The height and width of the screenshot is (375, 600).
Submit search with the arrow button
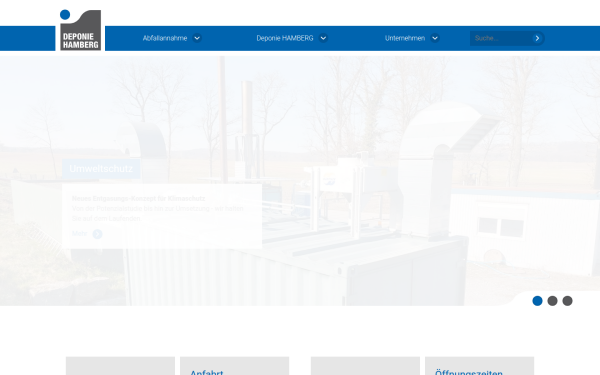point(537,38)
